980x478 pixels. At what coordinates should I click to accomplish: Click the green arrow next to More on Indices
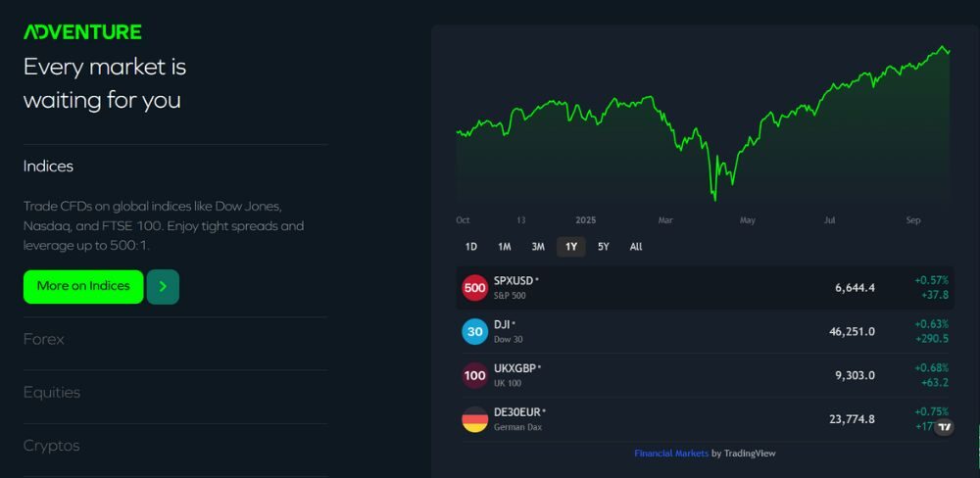(x=163, y=287)
